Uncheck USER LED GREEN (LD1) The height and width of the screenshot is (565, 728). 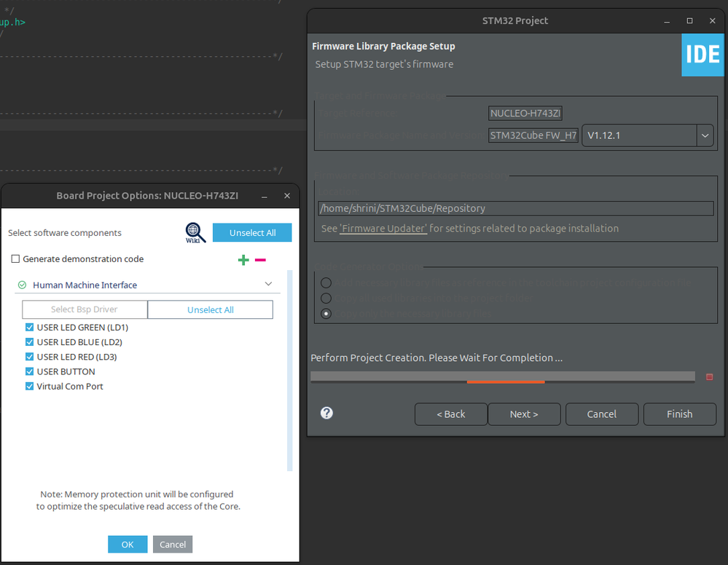click(29, 328)
